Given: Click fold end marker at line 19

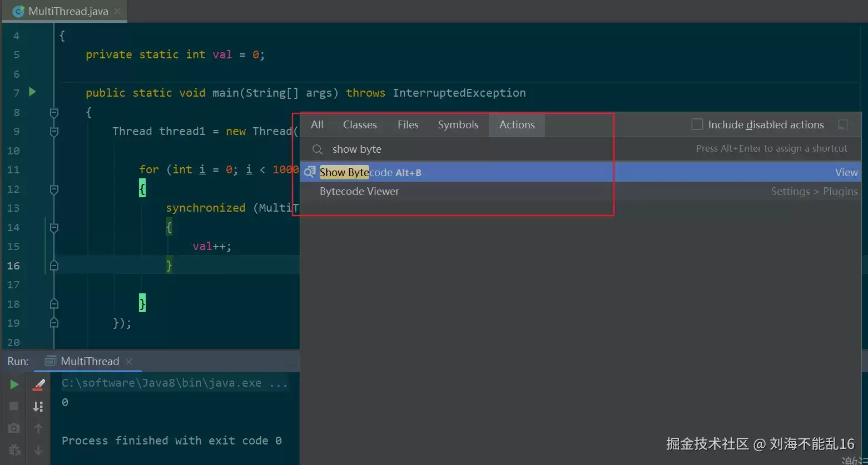Looking at the screenshot, I should pyautogui.click(x=54, y=323).
